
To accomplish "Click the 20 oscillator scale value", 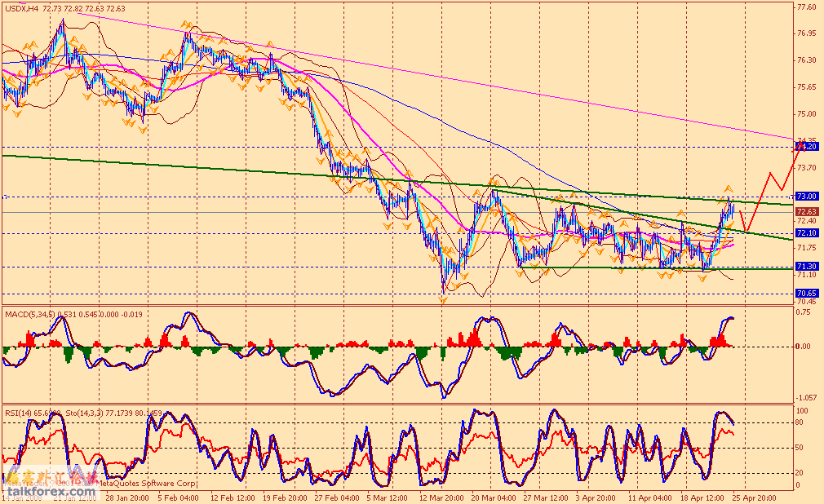I will click(800, 473).
